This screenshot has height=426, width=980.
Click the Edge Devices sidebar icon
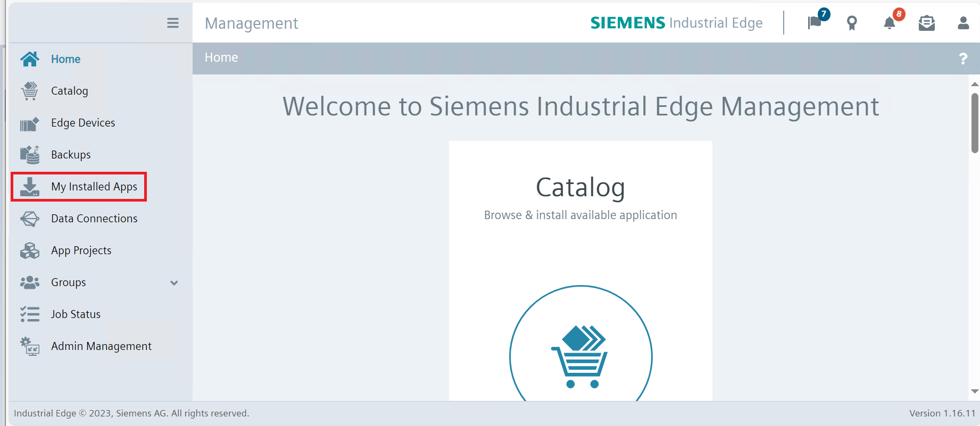[29, 123]
